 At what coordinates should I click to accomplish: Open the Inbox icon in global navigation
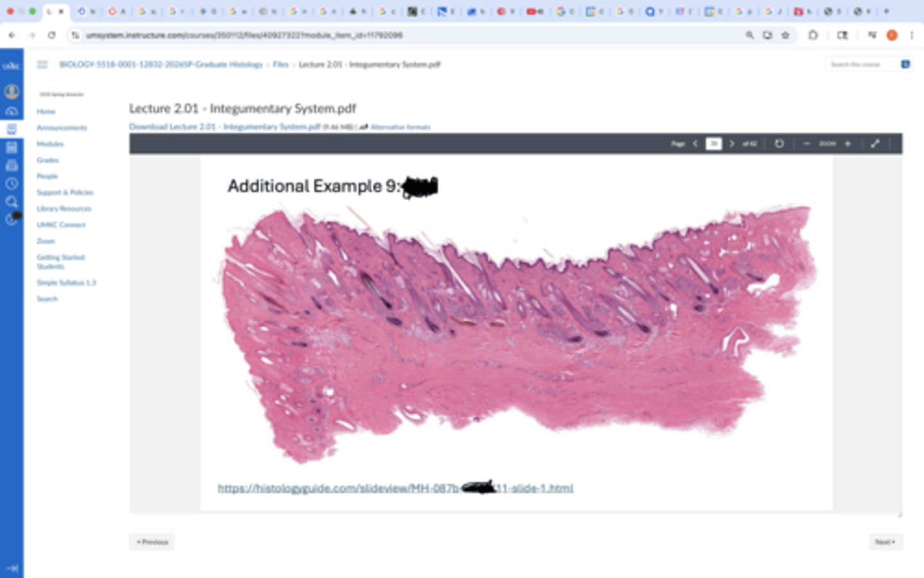click(12, 166)
